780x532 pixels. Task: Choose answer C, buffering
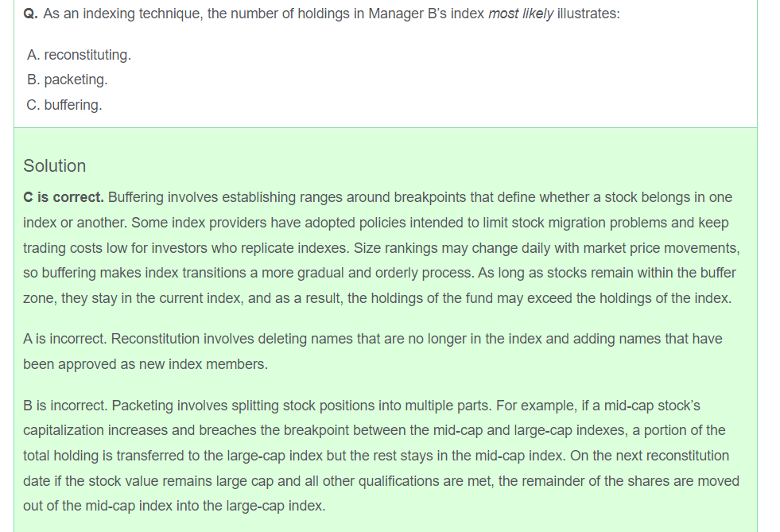click(64, 105)
